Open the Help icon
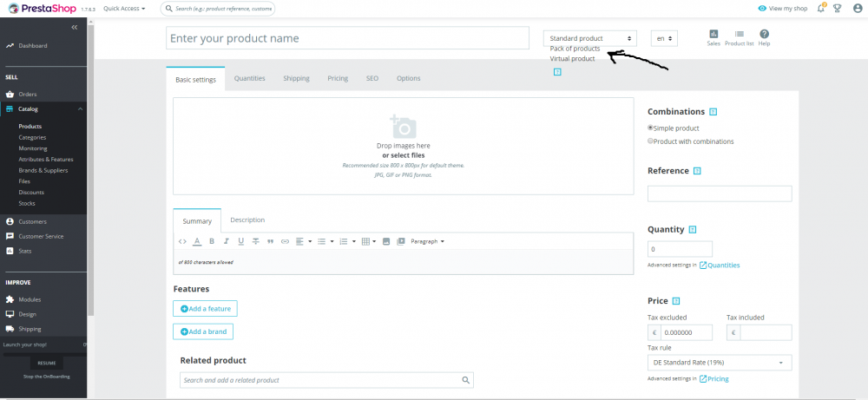Screen dimensions: 868x400 pos(764,37)
